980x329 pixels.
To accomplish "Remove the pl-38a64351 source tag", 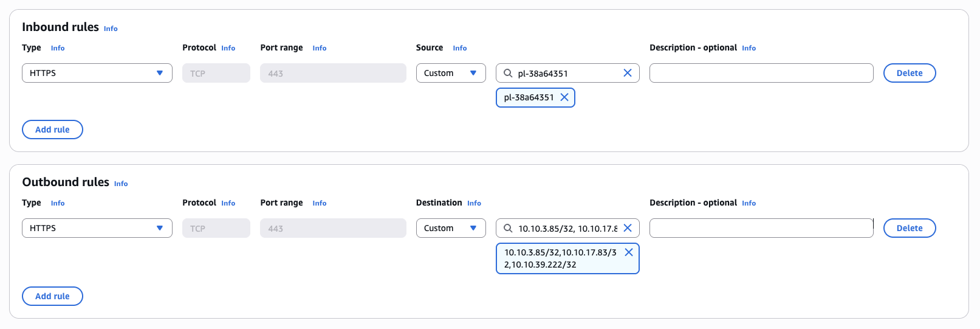I will pyautogui.click(x=564, y=97).
